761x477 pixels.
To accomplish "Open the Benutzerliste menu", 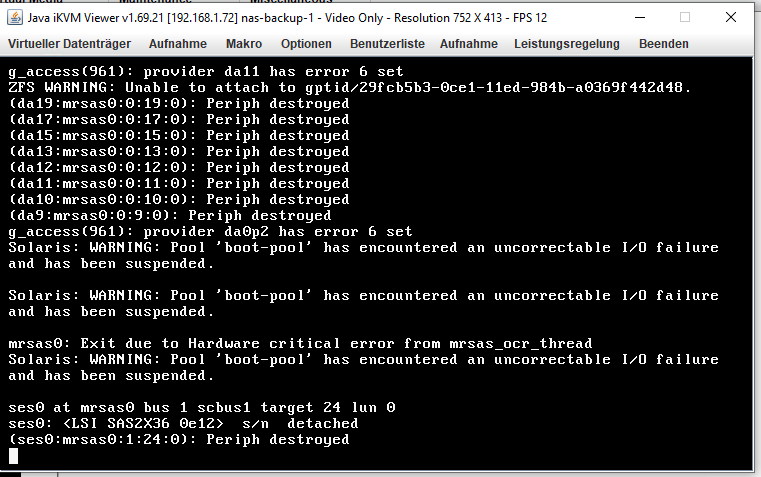I will pos(387,44).
